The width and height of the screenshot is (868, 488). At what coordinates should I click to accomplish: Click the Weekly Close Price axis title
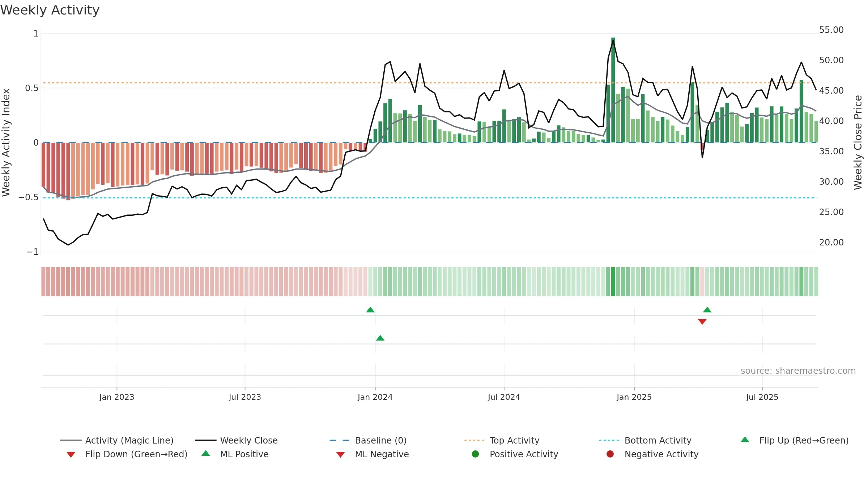coord(858,143)
